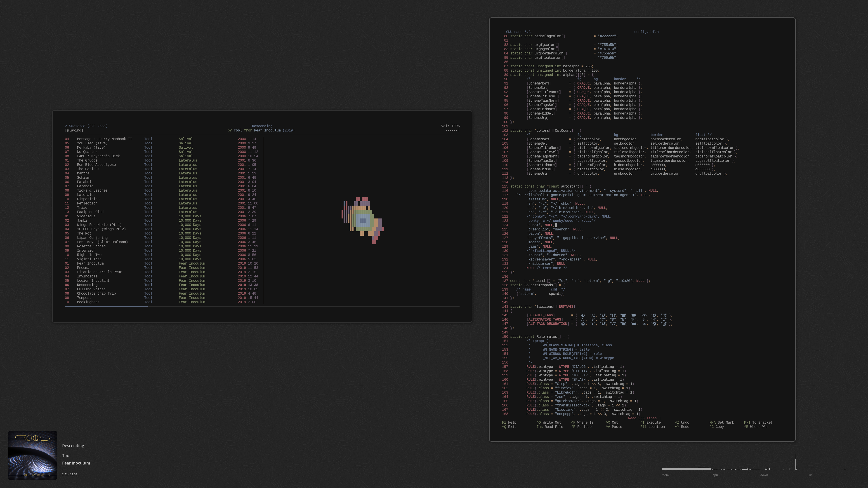The height and width of the screenshot is (488, 868).
Task: Click the ^T Execute shortcut in nano
Action: [650, 422]
